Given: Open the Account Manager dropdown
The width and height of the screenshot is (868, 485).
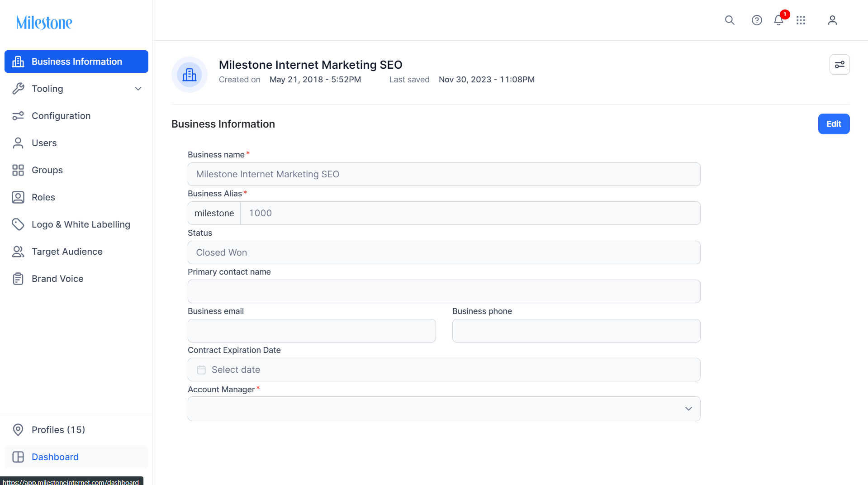Looking at the screenshot, I should (x=444, y=409).
